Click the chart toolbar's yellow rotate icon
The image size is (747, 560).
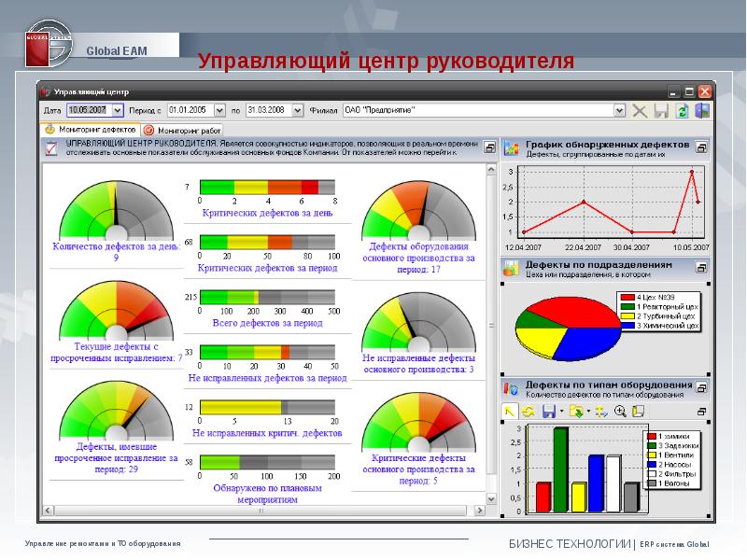[x=529, y=411]
